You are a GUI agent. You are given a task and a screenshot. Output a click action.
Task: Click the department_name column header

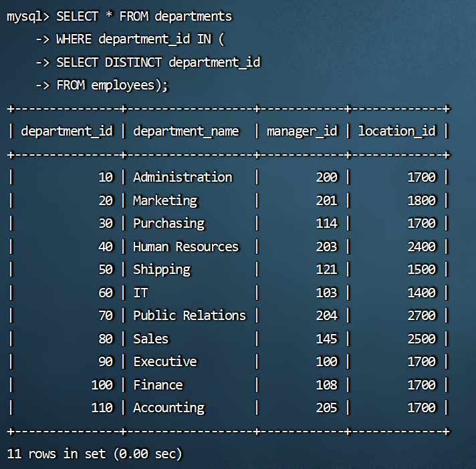tap(186, 131)
